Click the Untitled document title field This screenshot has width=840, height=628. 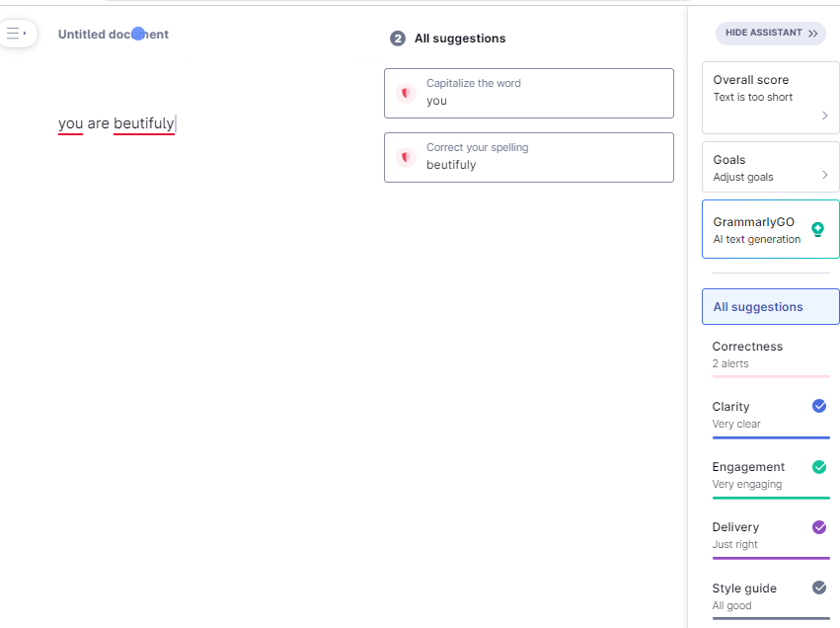click(x=113, y=35)
